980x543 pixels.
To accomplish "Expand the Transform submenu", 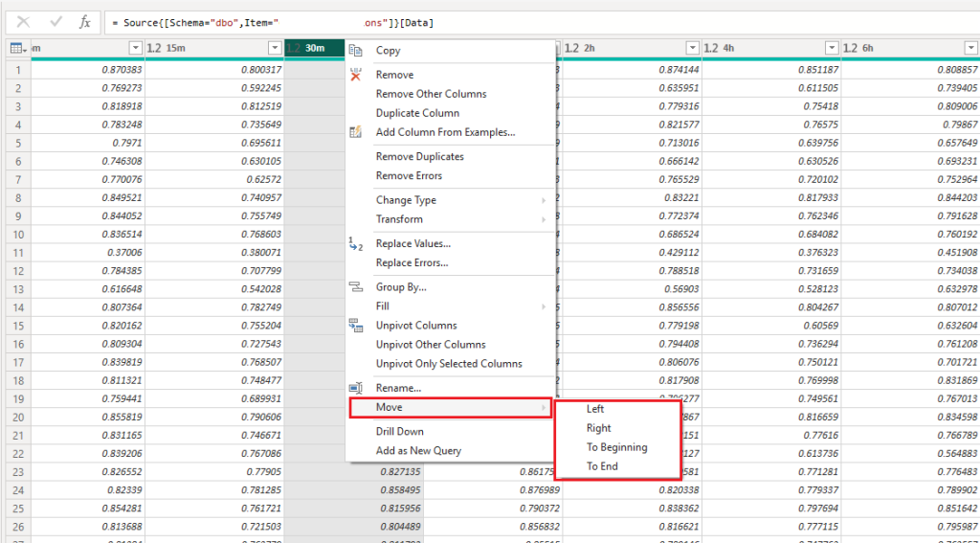I will 450,219.
